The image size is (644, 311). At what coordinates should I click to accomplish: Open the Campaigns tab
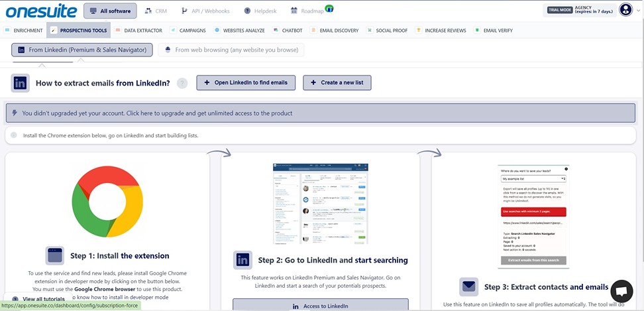[x=188, y=31]
